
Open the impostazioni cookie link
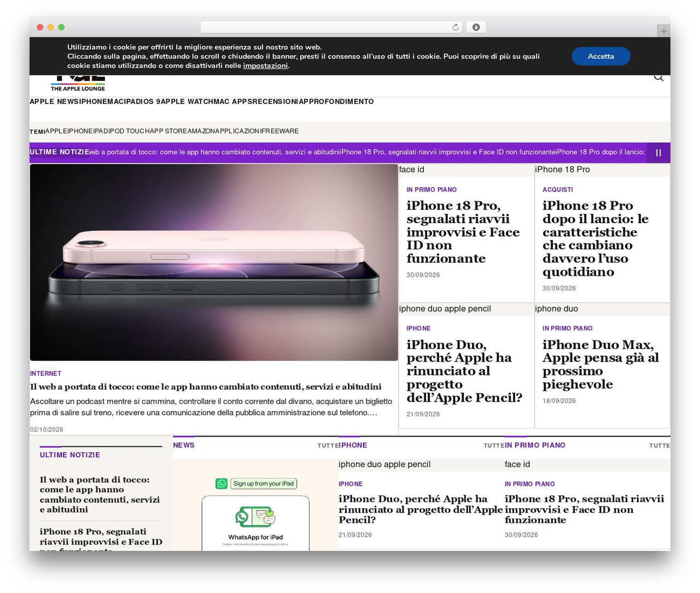tap(265, 66)
